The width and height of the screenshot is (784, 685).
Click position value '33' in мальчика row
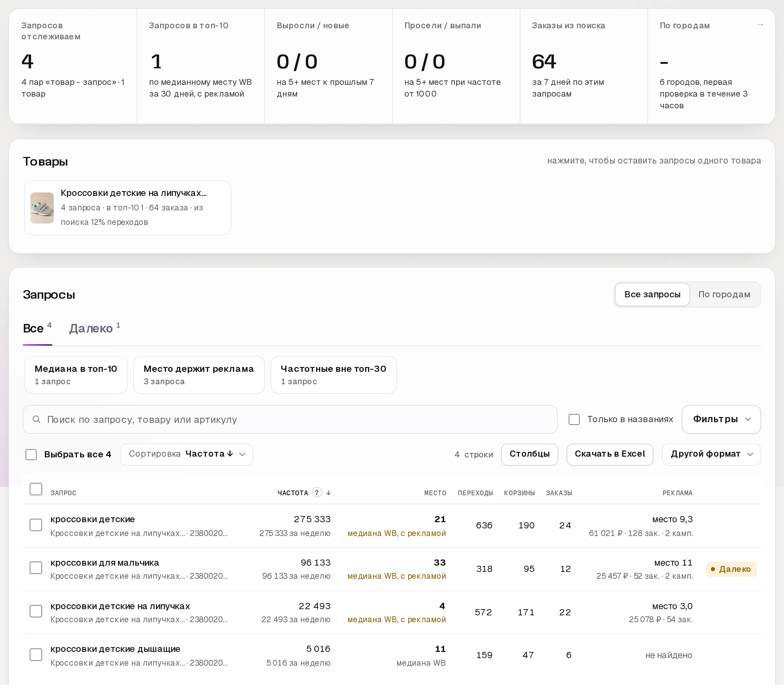440,563
